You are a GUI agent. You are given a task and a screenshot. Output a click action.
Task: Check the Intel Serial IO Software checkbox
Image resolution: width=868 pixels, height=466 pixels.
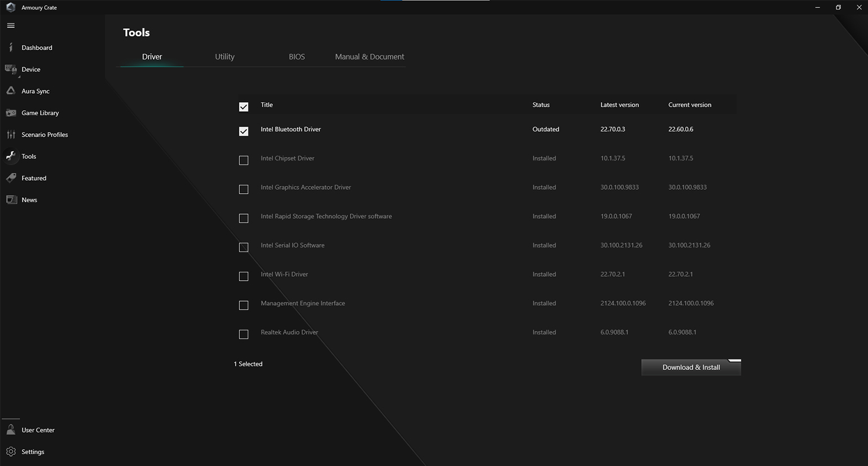click(x=243, y=247)
